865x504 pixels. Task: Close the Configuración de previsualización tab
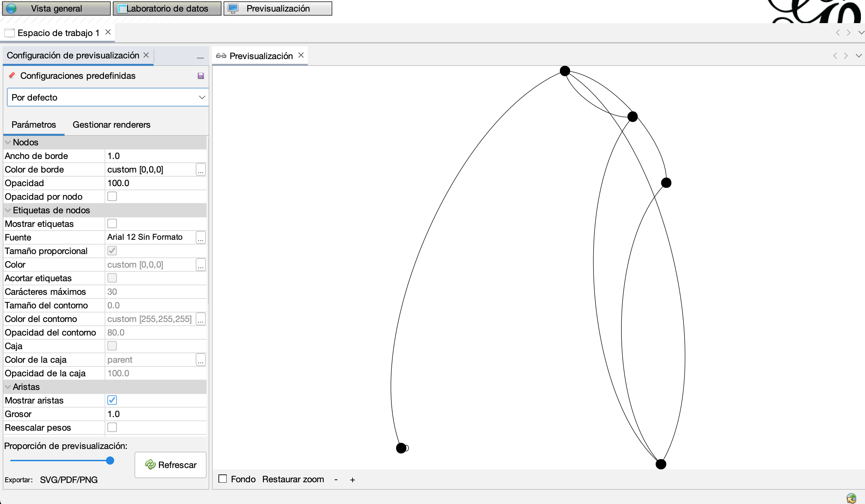click(146, 55)
